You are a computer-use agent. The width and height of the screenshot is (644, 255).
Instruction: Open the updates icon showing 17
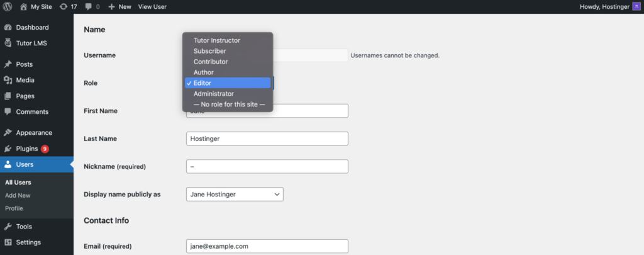tap(63, 6)
